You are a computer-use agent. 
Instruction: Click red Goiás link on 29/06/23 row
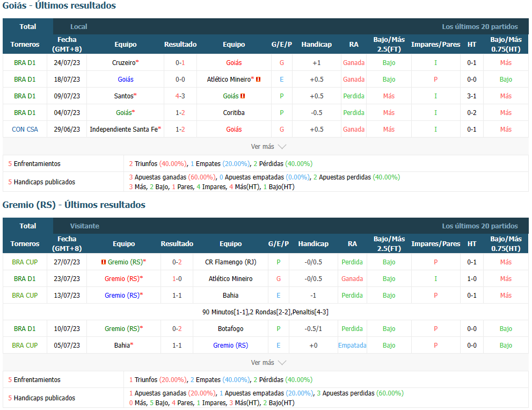234,130
